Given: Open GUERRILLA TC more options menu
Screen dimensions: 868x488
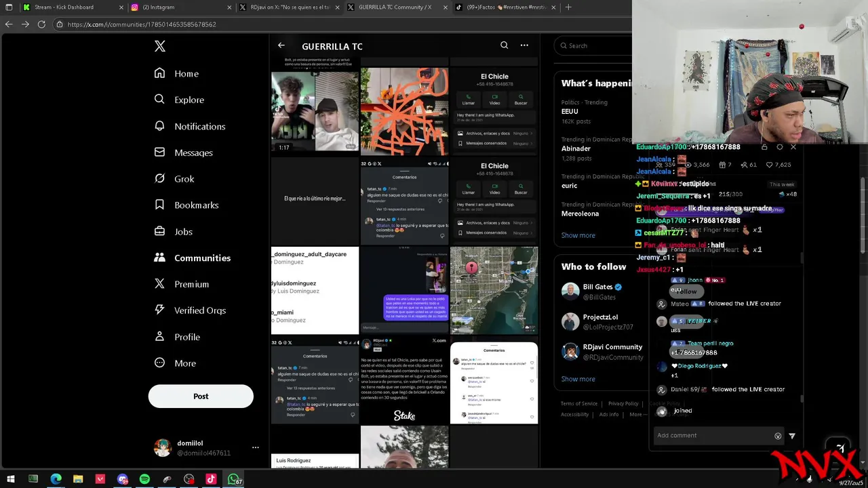Looking at the screenshot, I should tap(524, 45).
